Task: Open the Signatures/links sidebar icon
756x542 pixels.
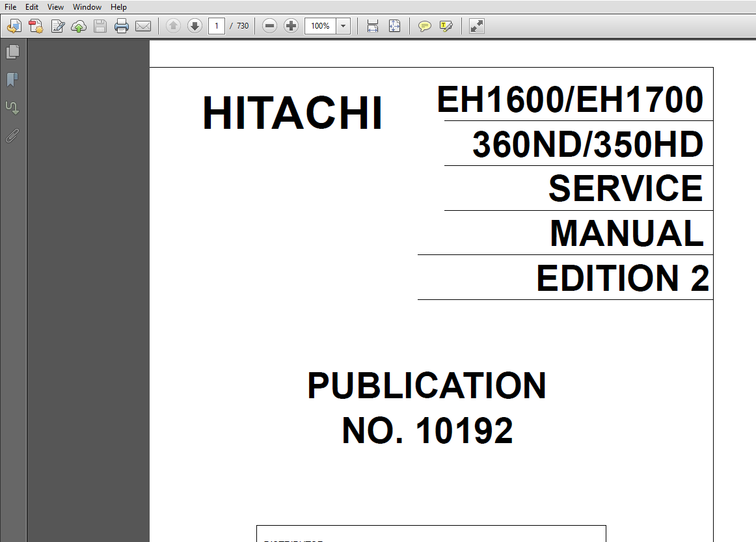Action: (x=12, y=107)
